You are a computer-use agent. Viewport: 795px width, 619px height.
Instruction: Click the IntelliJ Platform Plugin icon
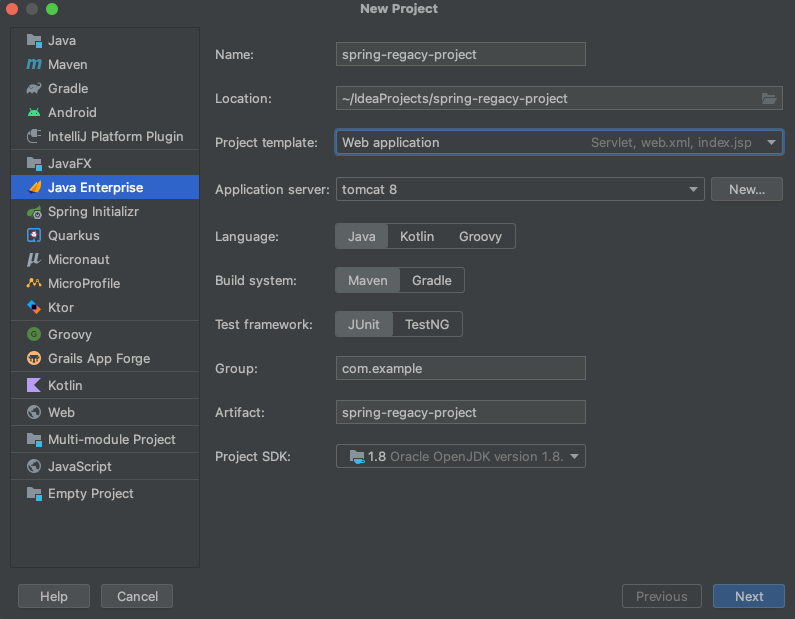(x=34, y=136)
